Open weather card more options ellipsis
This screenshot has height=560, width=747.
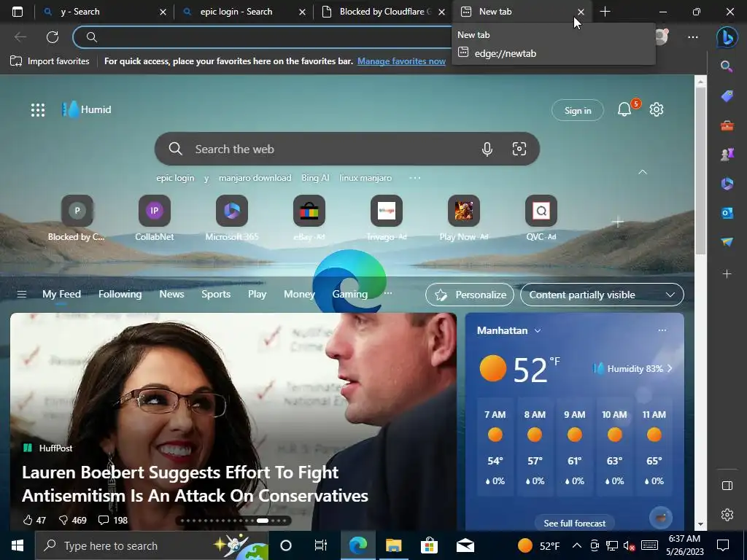[x=662, y=330]
